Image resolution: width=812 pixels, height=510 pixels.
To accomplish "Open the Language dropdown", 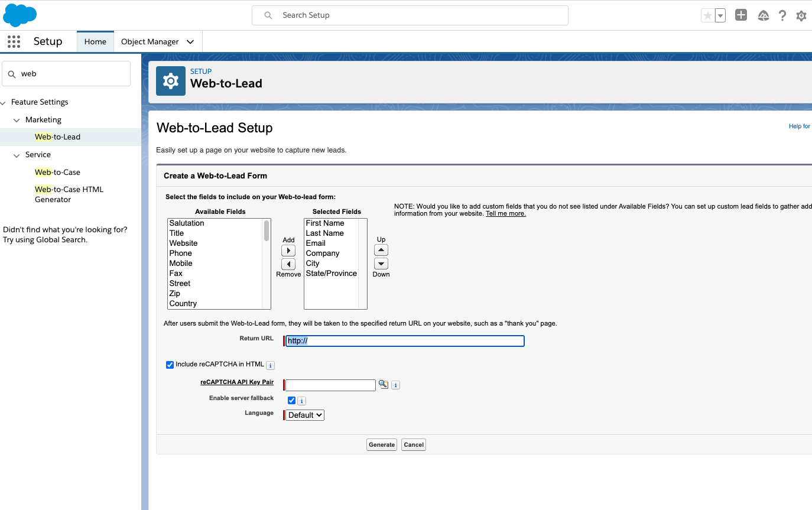I will click(x=305, y=415).
